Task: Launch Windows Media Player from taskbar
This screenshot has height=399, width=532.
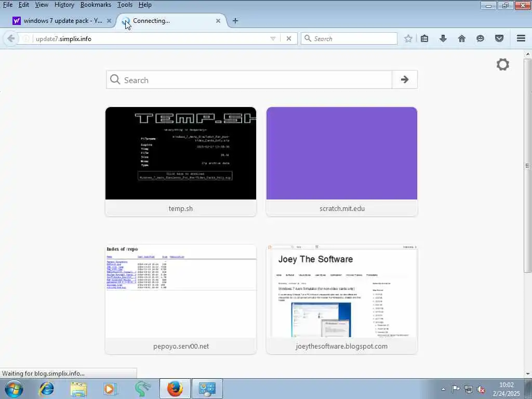Action: 110,389
